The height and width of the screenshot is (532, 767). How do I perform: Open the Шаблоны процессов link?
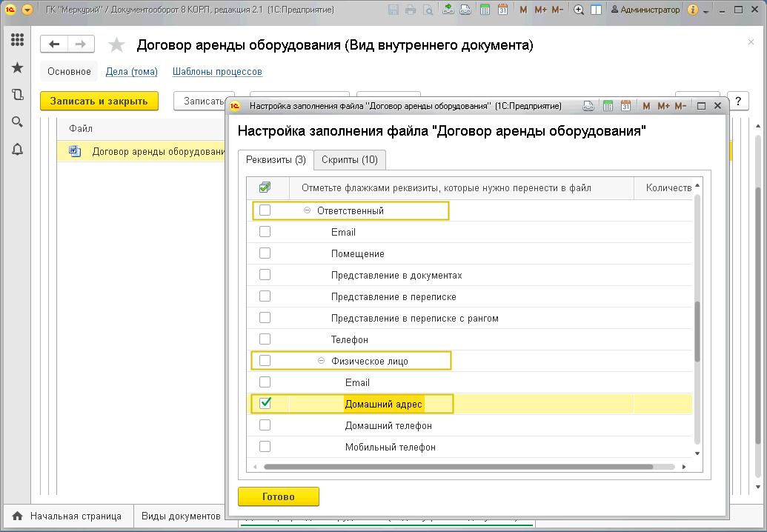(x=217, y=71)
